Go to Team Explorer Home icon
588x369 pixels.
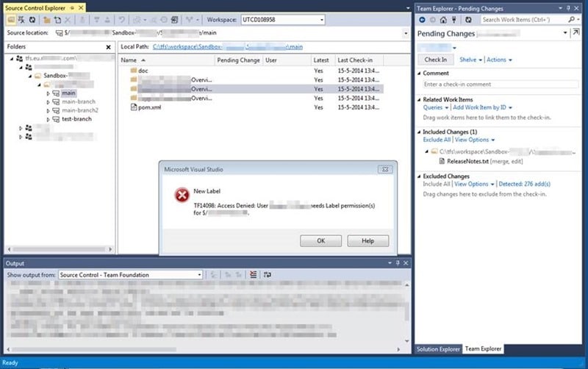[443, 20]
